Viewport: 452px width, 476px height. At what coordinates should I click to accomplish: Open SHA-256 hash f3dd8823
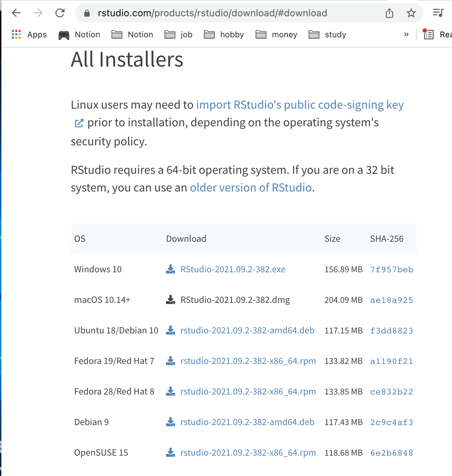(x=392, y=331)
